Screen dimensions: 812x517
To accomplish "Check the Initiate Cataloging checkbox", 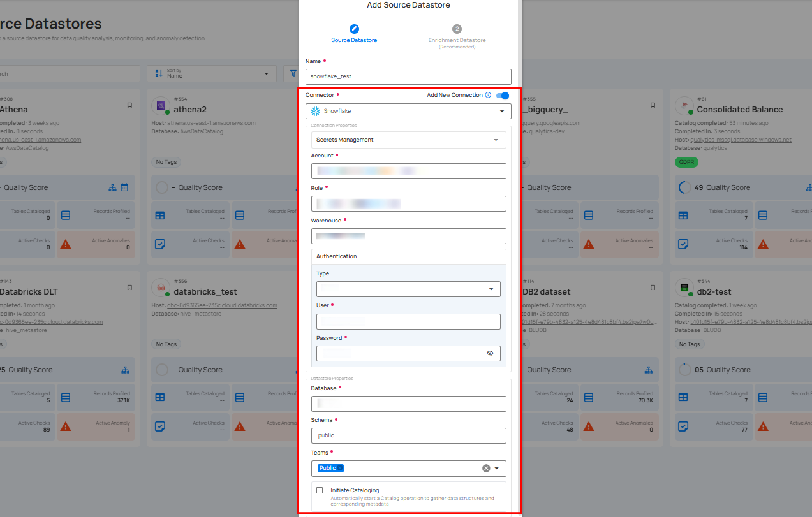I will tap(320, 490).
